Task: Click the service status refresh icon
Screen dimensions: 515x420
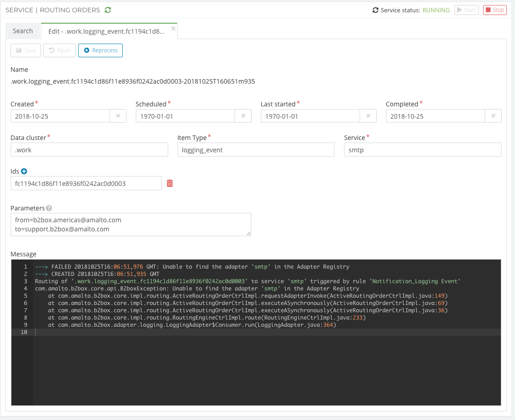Action: (x=375, y=10)
